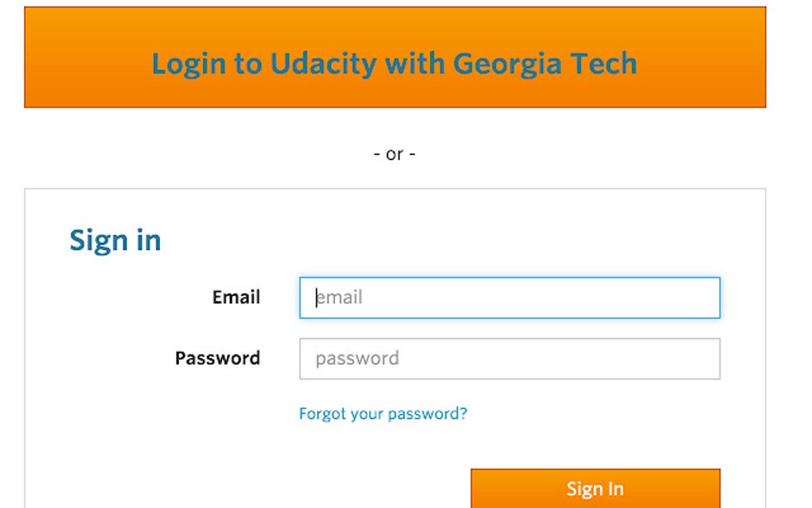Click the Email label beside the field
The image size is (812, 508).
point(236,297)
